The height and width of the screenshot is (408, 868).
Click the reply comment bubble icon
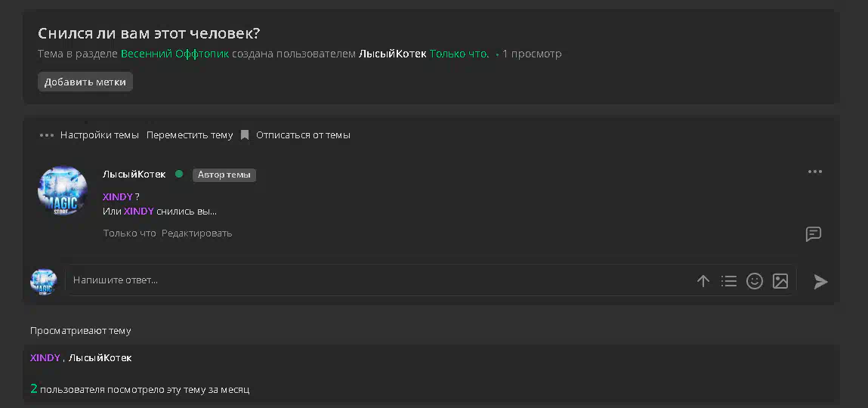point(813,234)
